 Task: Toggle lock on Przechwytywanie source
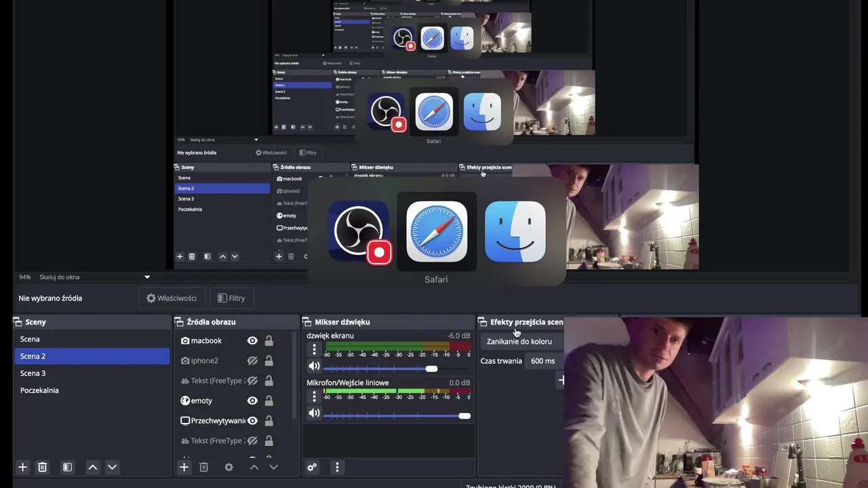pyautogui.click(x=269, y=421)
